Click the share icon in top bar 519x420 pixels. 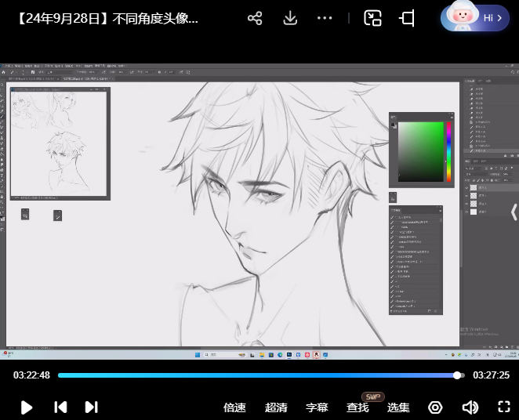coord(255,18)
